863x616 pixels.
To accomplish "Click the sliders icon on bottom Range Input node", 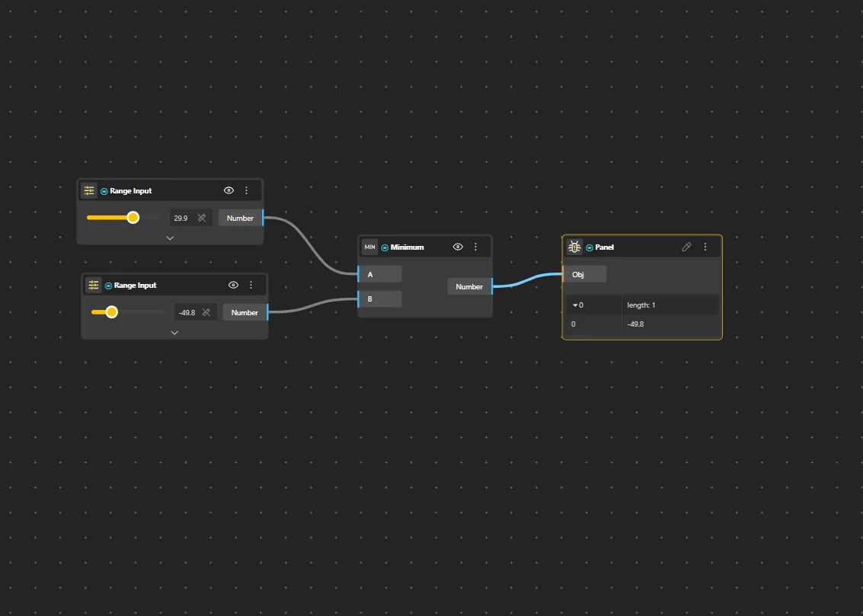I will point(93,285).
